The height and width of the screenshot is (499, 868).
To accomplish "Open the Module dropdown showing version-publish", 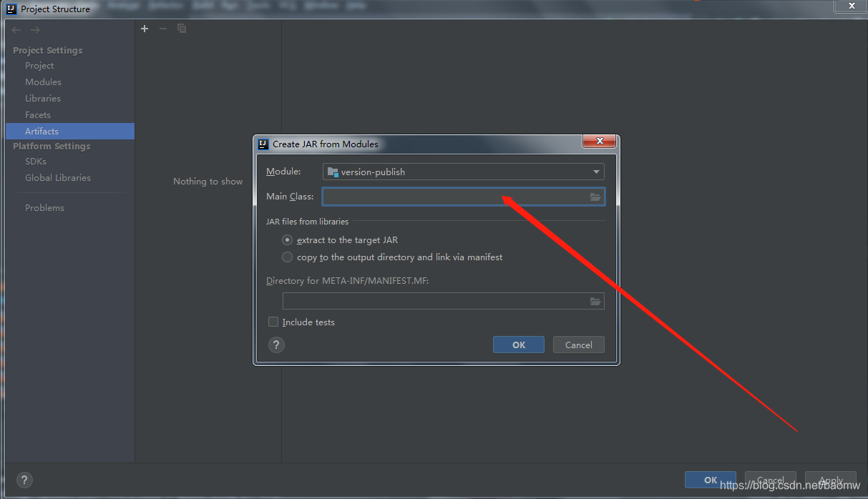I will [x=464, y=172].
